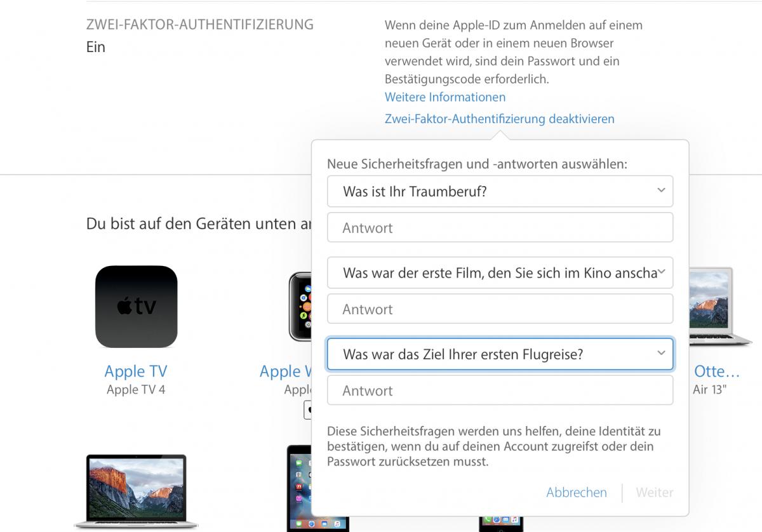The width and height of the screenshot is (762, 532).
Task: Open the 'Was ist Ihr Traumberuf?' dropdown
Action: pos(500,191)
